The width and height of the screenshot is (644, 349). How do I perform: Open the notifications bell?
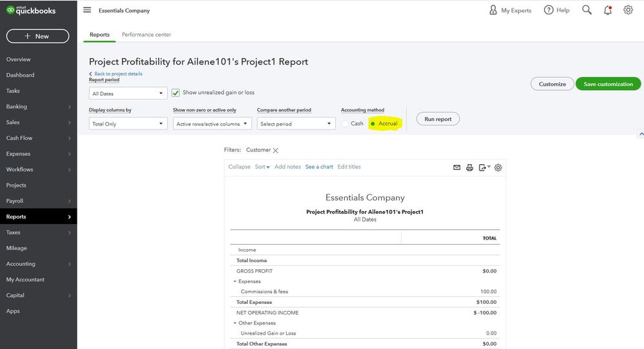click(x=608, y=10)
